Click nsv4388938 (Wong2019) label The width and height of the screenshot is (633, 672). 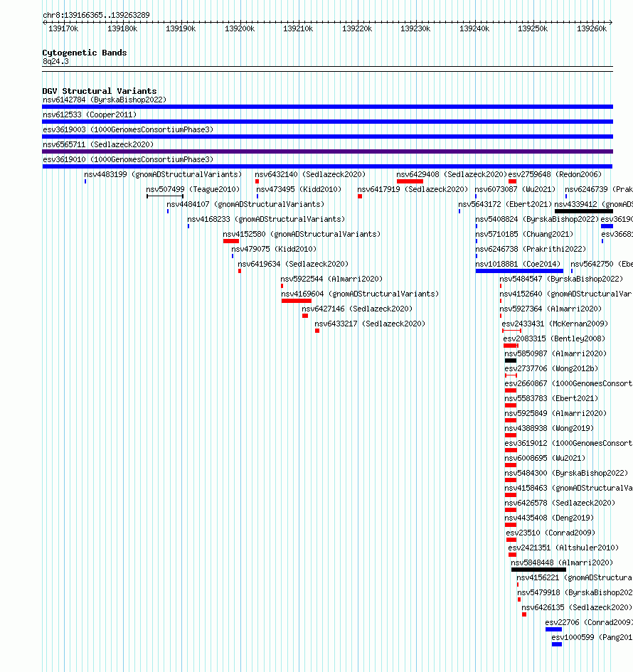point(549,429)
